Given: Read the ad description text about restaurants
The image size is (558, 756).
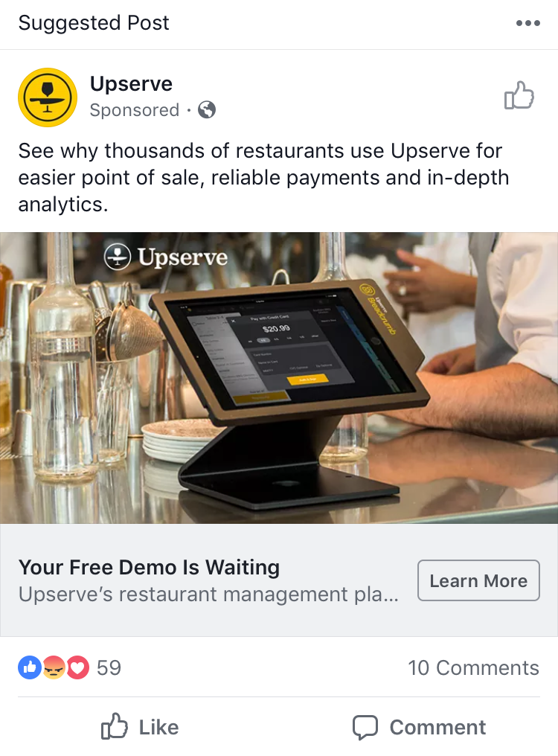Looking at the screenshot, I should 263,177.
